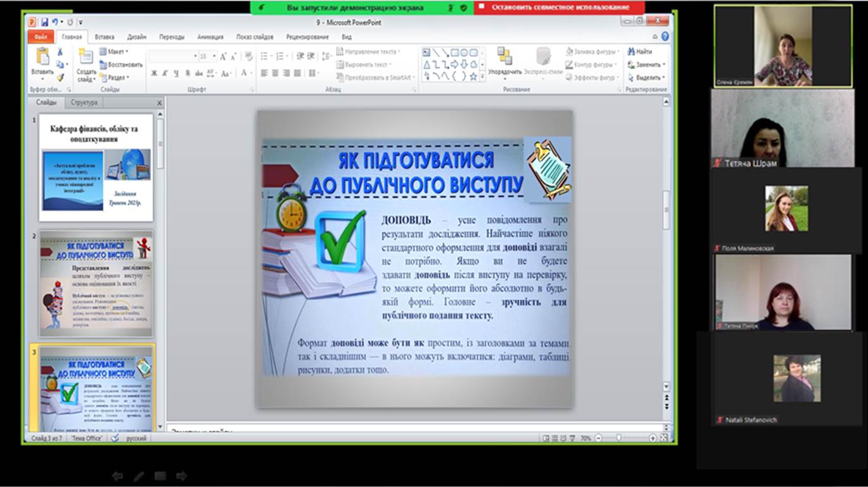Click the Find (Найти) binoculars button

tap(639, 52)
